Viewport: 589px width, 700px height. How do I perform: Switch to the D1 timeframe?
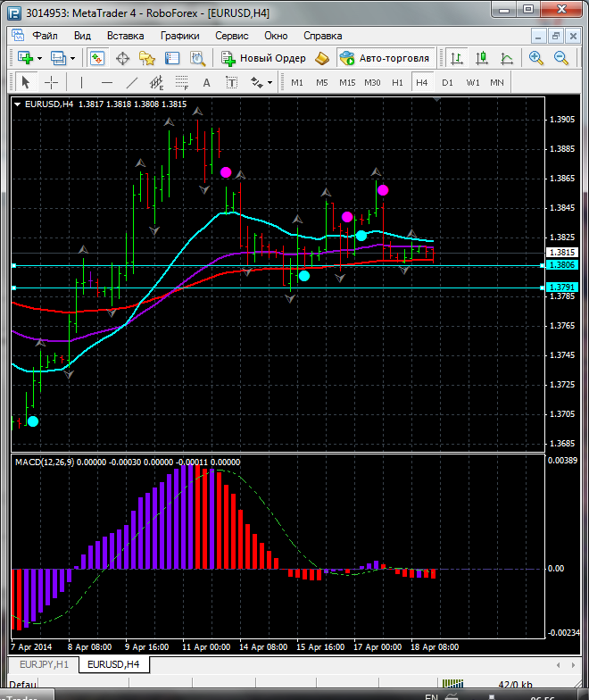(447, 82)
